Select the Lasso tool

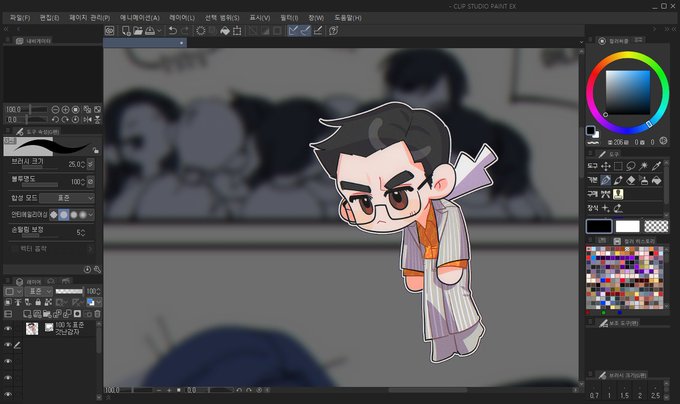631,166
